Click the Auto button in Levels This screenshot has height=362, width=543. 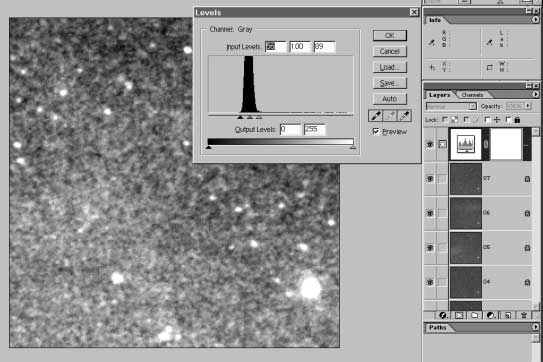pyautogui.click(x=390, y=99)
